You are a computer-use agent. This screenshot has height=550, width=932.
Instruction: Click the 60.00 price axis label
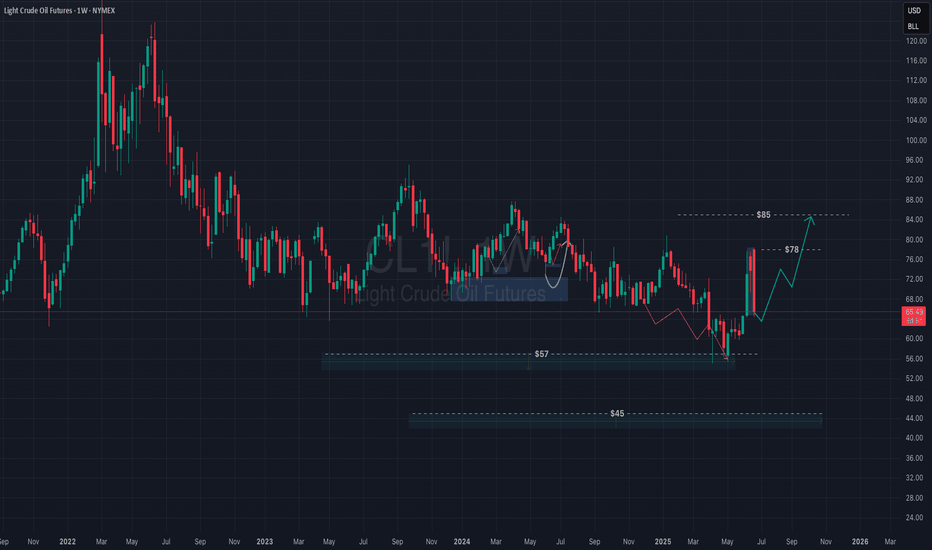(x=916, y=338)
